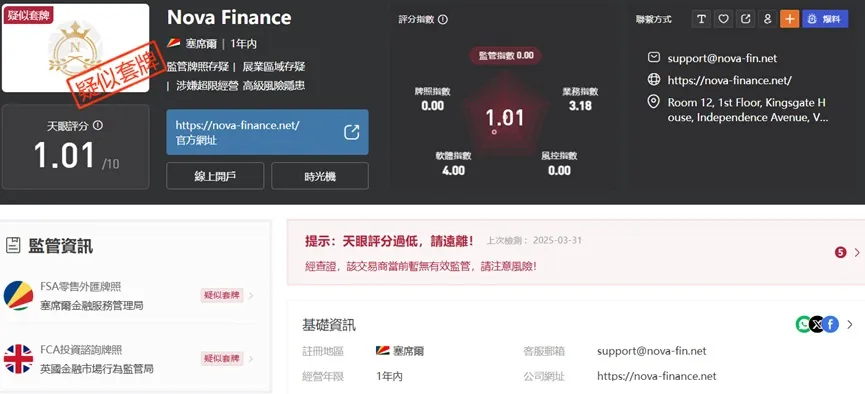The height and width of the screenshot is (394, 865).
Task: Click the globe icon beside the website URL
Action: click(x=654, y=80)
